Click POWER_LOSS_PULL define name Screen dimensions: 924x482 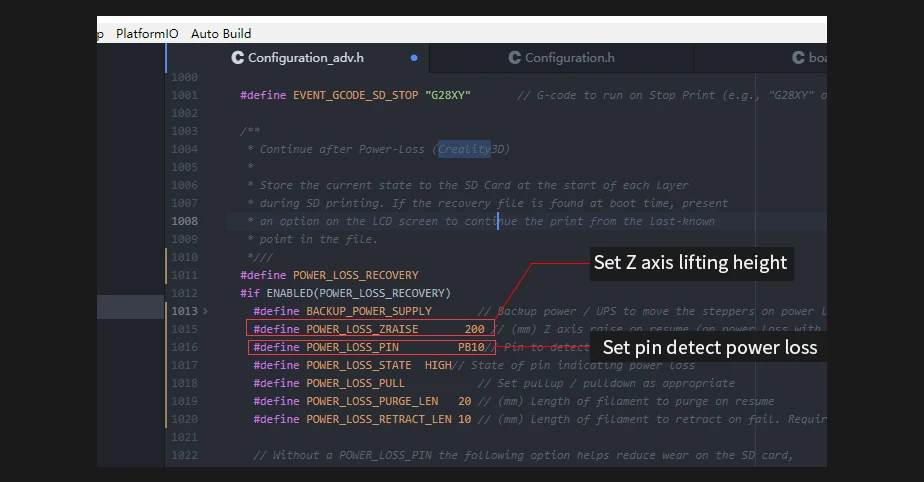[355, 383]
